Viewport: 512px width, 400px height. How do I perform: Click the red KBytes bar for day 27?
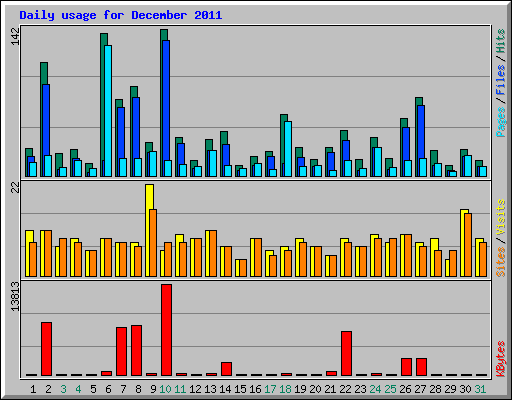pos(421,367)
